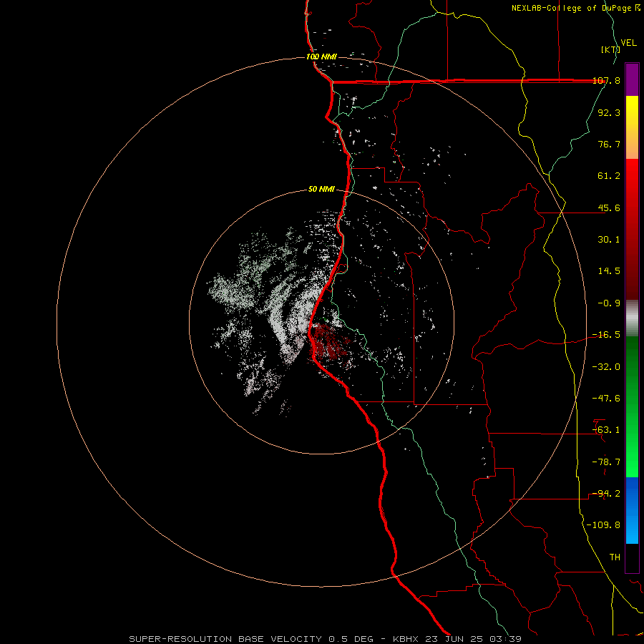Click the yellow-orange segment of the color bar
Viewport: 644px width, 644px height.
(632, 127)
